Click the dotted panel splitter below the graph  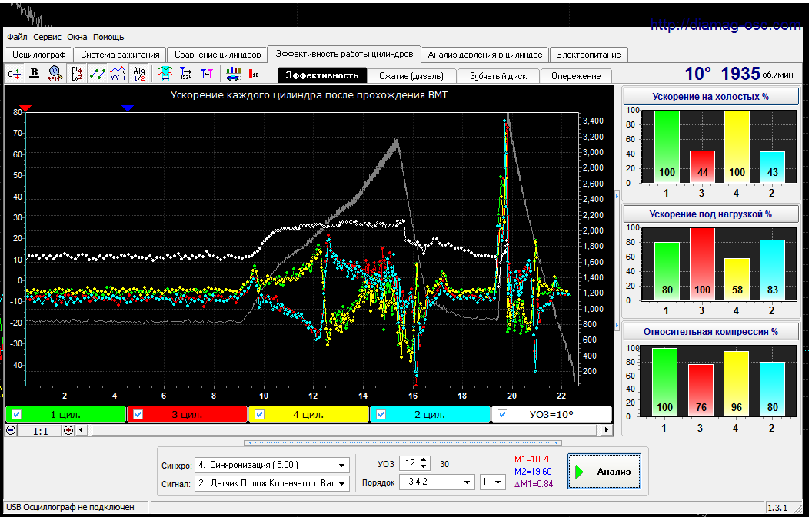[x=402, y=443]
